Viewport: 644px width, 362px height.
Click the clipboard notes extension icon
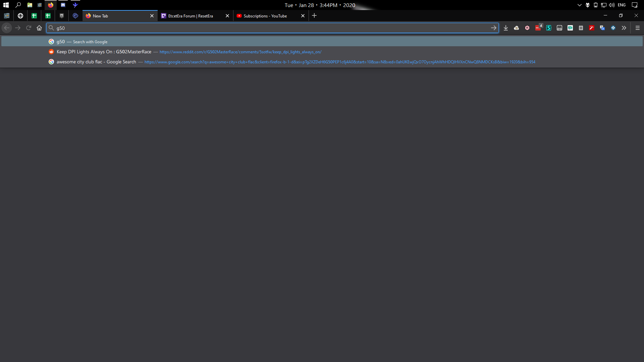(581, 28)
